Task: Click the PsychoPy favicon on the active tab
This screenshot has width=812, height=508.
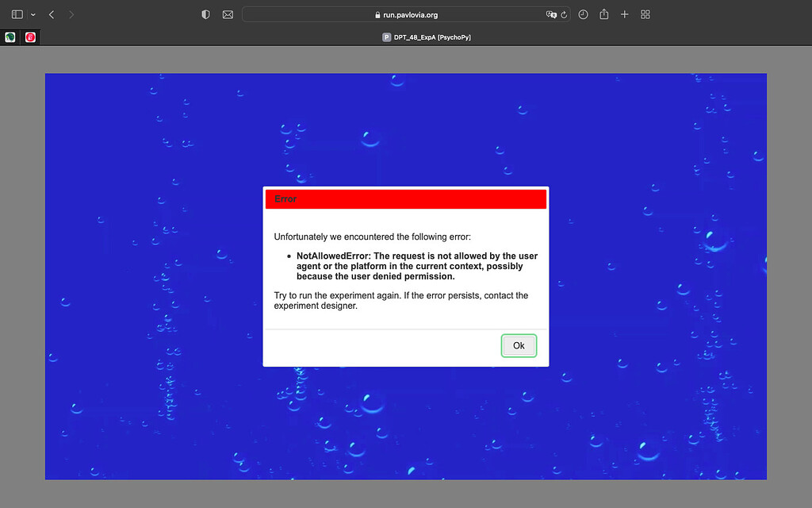Action: pyautogui.click(x=386, y=37)
